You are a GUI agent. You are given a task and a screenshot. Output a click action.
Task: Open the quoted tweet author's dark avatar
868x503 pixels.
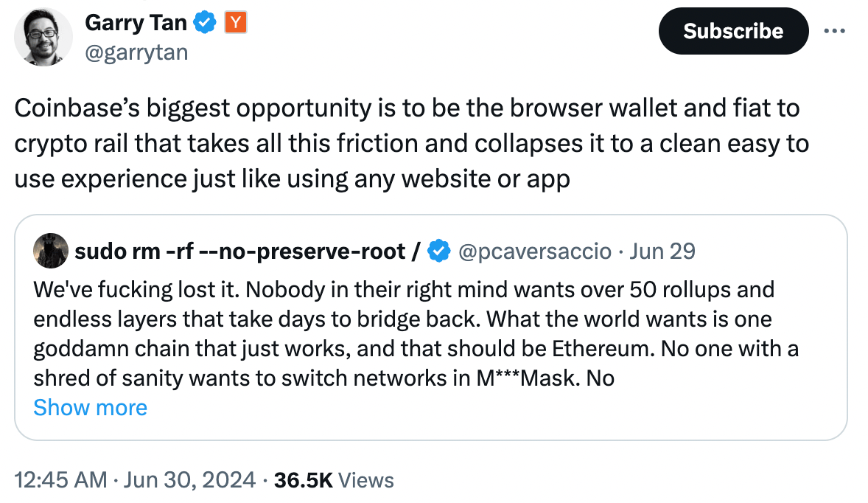tap(51, 251)
